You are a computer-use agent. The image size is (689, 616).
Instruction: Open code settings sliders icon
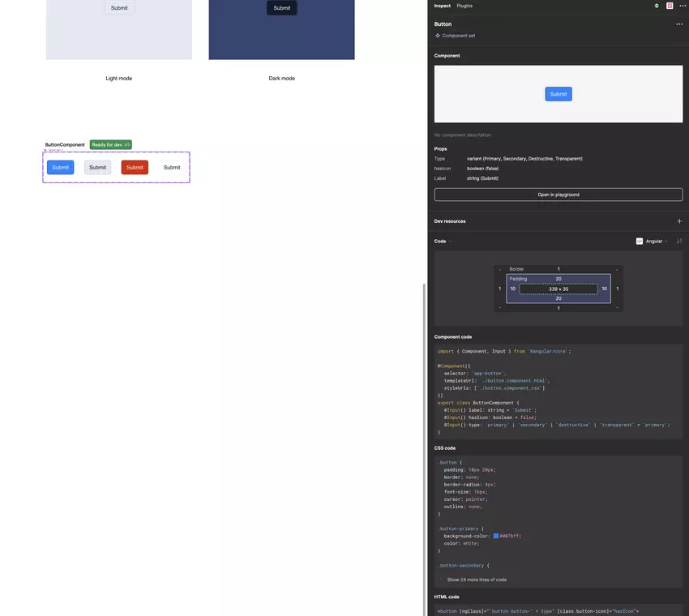(679, 242)
